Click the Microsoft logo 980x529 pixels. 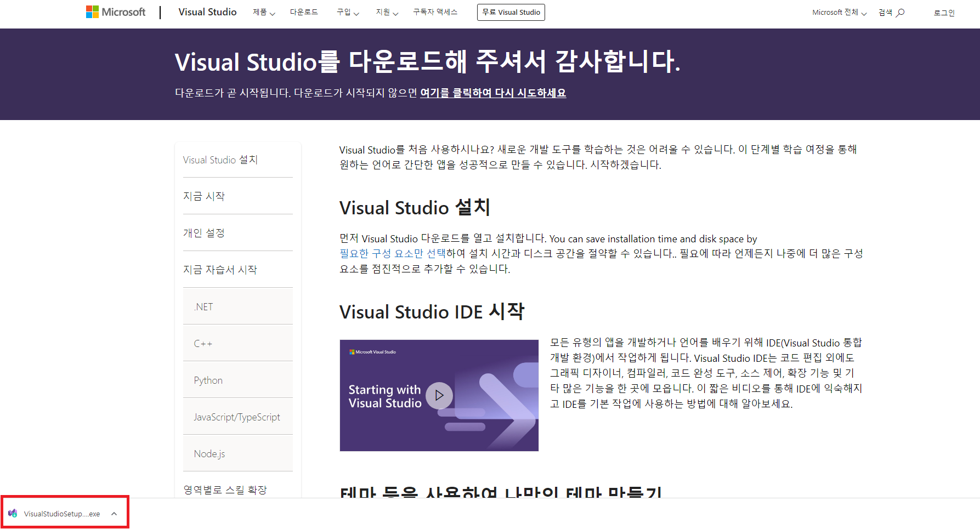(116, 12)
